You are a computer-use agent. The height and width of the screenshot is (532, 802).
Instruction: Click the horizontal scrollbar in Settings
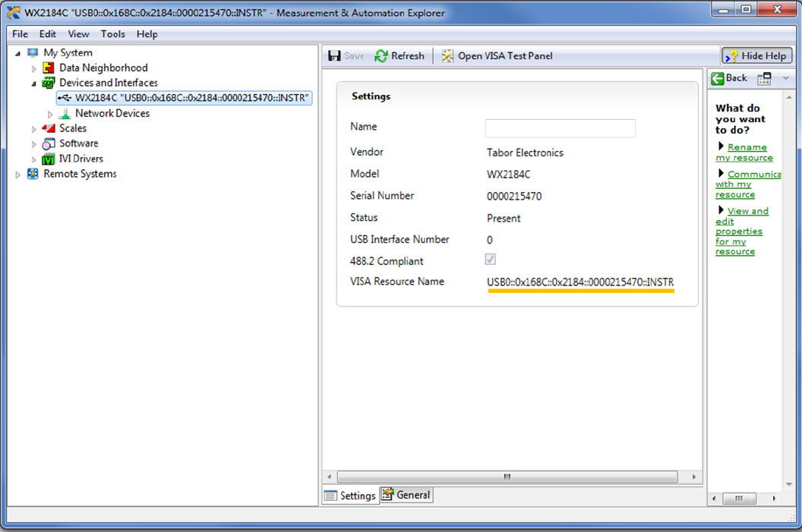[507, 477]
